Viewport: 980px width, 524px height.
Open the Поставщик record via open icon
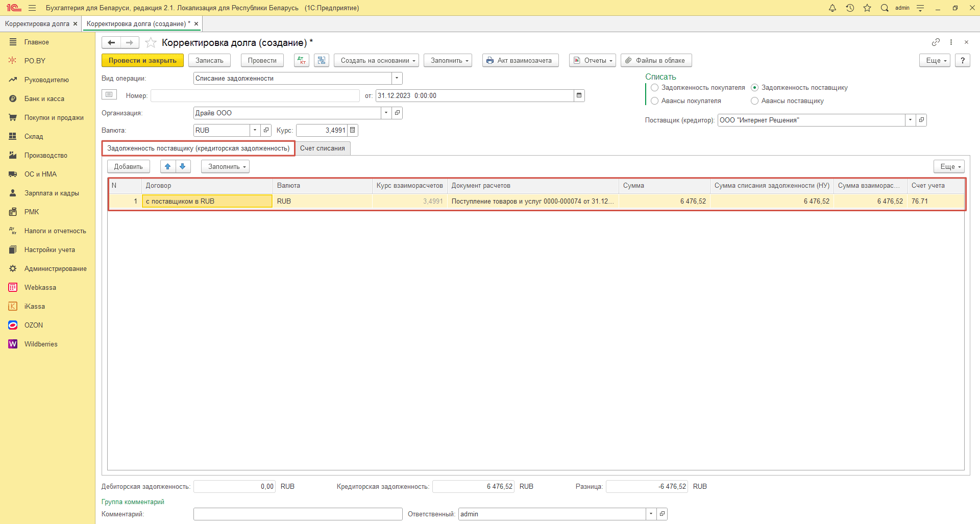(x=921, y=120)
